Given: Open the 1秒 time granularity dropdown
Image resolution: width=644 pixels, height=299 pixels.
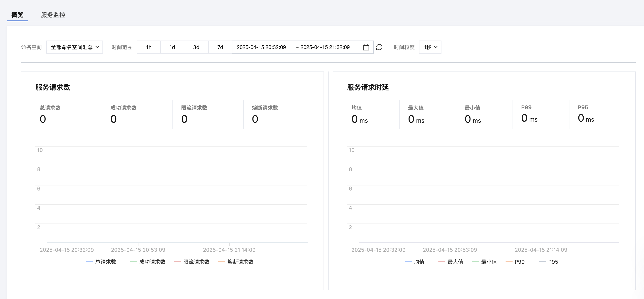Looking at the screenshot, I should coord(430,47).
